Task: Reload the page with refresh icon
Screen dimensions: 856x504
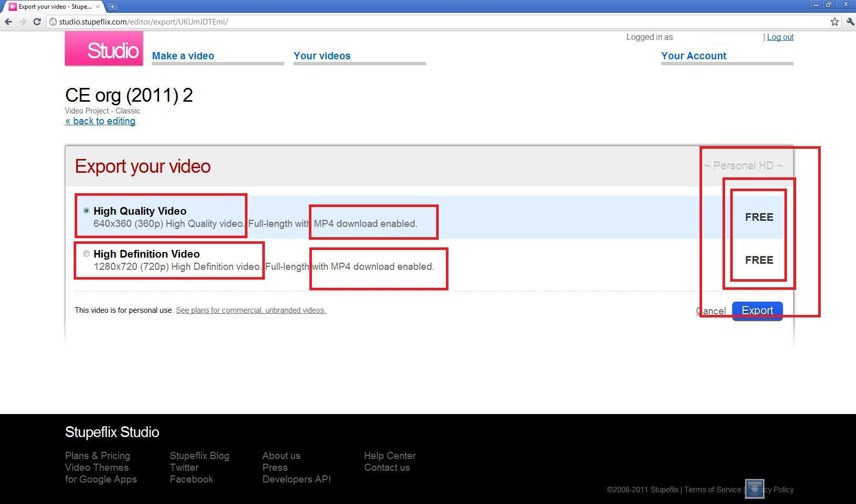Action: pyautogui.click(x=37, y=21)
